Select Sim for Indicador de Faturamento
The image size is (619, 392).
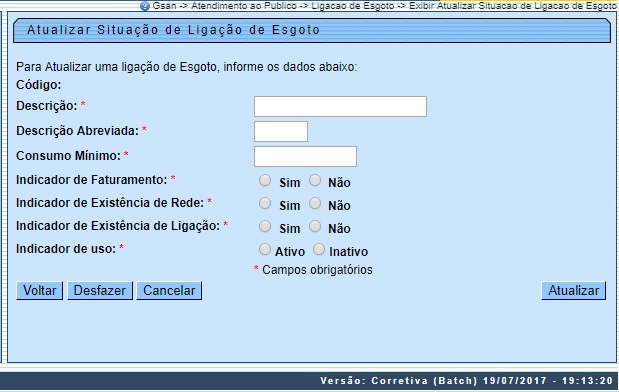265,180
